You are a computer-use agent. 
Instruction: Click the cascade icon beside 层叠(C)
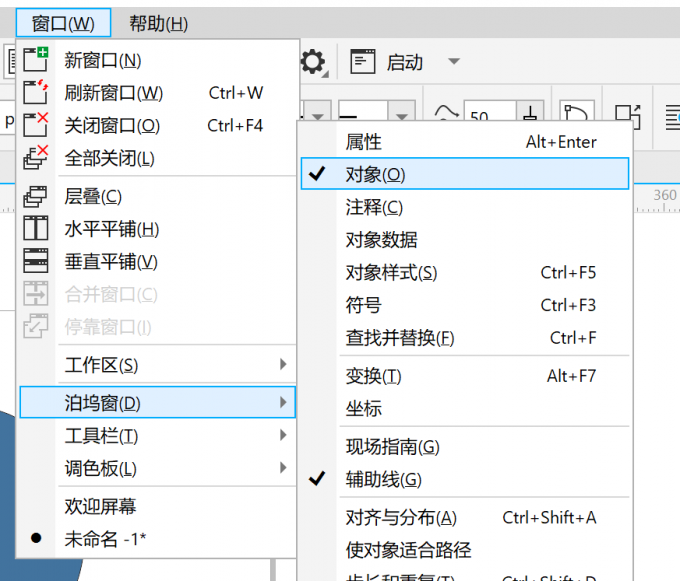(36, 196)
